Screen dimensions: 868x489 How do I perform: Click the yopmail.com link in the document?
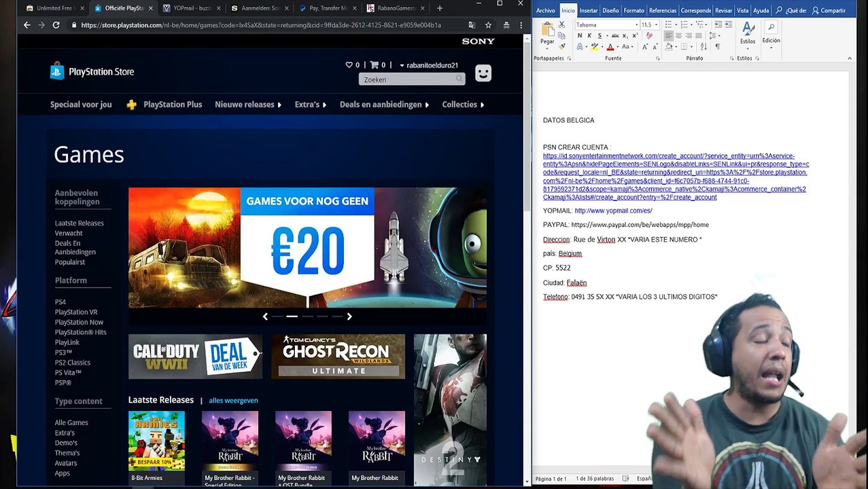pyautogui.click(x=613, y=211)
